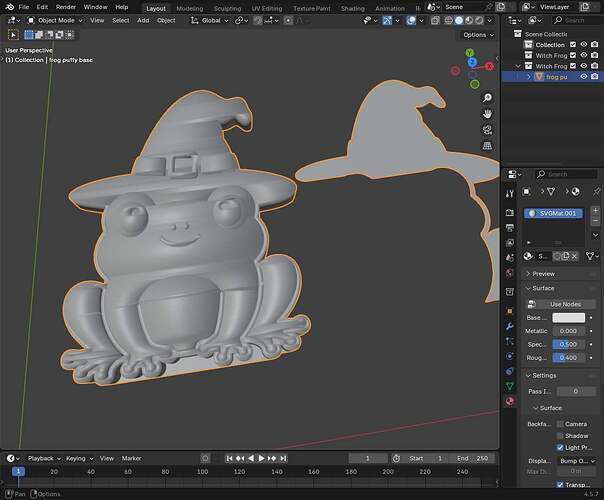Open the Object properties tab
The width and height of the screenshot is (604, 500).
pos(510,311)
